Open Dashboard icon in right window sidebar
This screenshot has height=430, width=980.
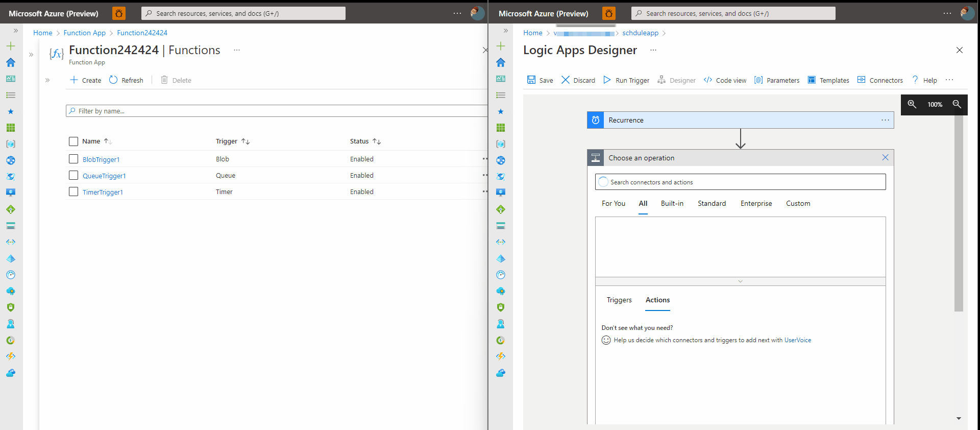(501, 79)
